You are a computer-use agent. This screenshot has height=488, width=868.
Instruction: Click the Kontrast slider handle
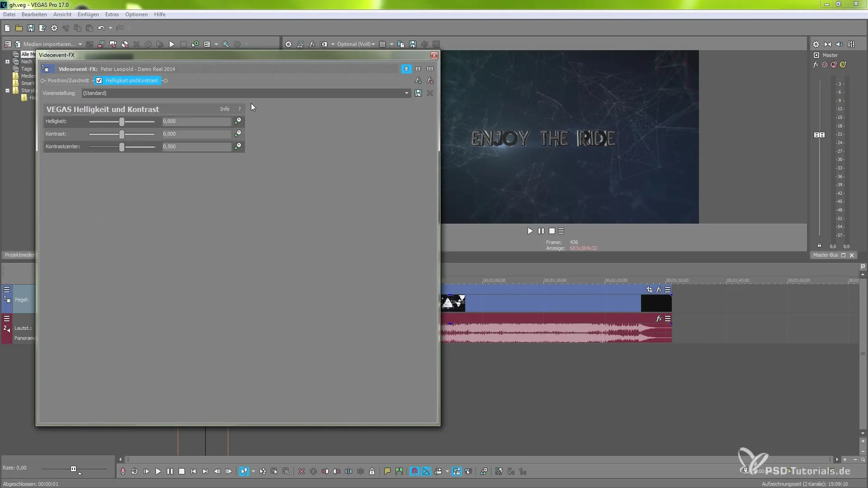[122, 134]
